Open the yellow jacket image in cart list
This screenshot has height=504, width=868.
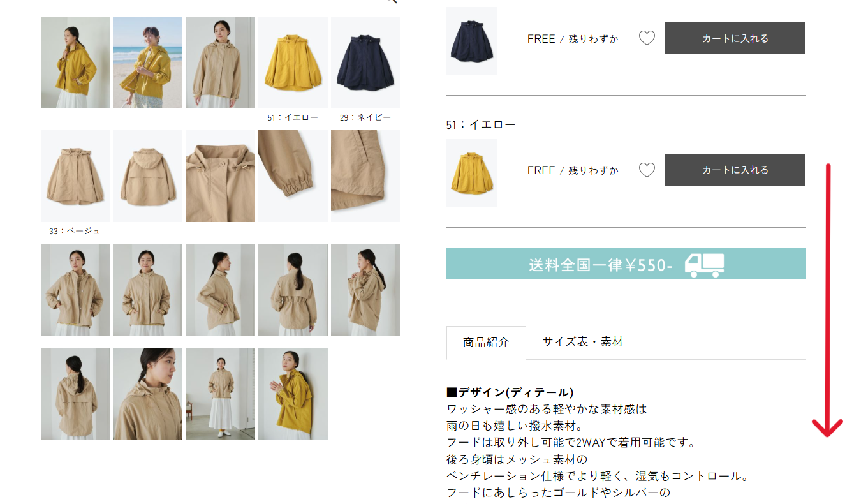pyautogui.click(x=472, y=173)
